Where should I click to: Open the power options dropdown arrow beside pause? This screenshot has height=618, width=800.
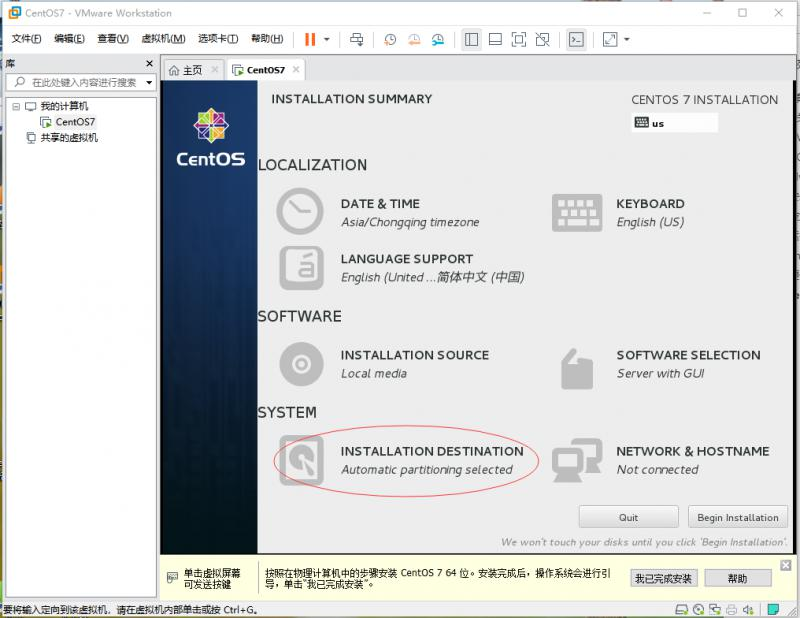click(x=327, y=39)
